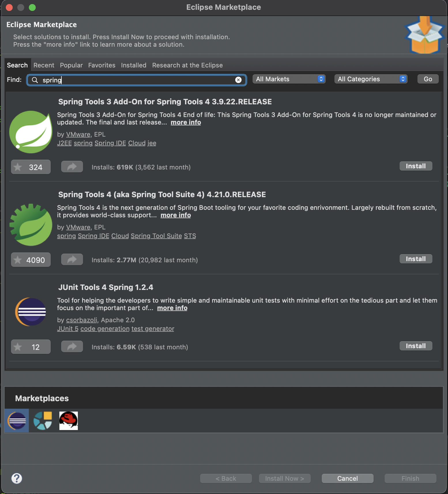
Task: Share the Spring Tools 3 Add-On entry
Action: [72, 167]
